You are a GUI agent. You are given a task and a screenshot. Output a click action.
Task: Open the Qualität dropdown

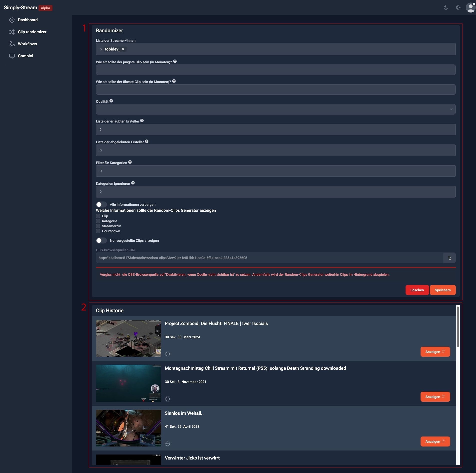point(275,109)
